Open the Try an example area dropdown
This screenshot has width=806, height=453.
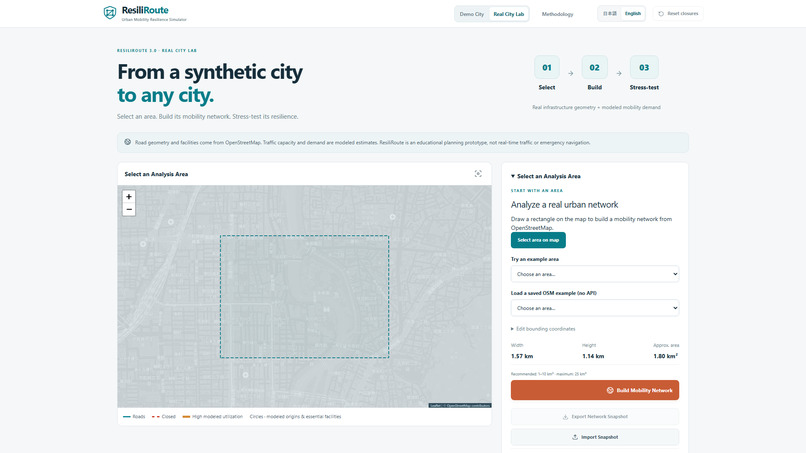point(595,274)
